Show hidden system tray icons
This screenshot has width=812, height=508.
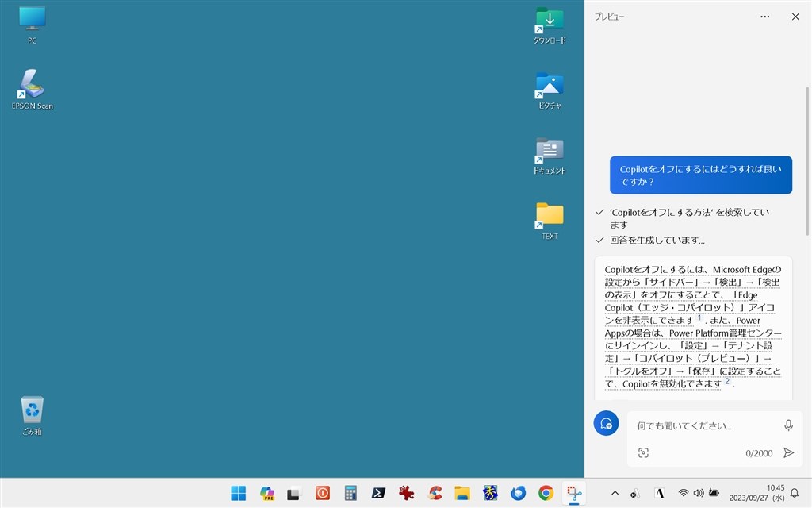pyautogui.click(x=615, y=493)
